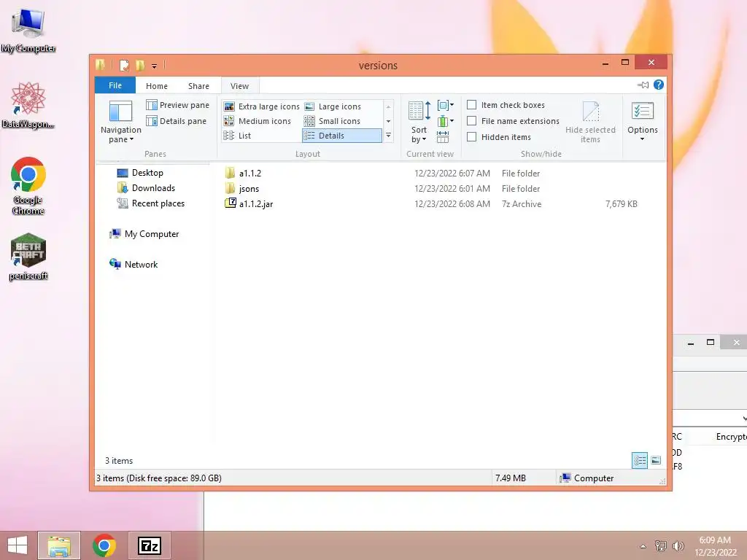Open Customize Quick Access Toolbar arrow
747x560 pixels.
click(155, 66)
